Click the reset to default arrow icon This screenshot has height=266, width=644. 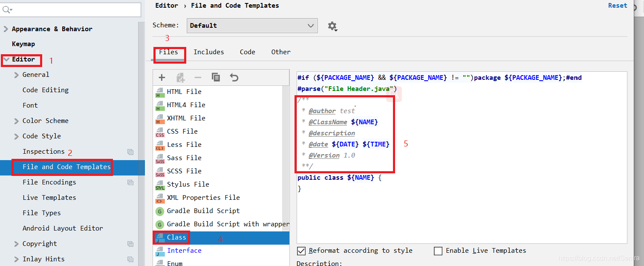(x=234, y=77)
